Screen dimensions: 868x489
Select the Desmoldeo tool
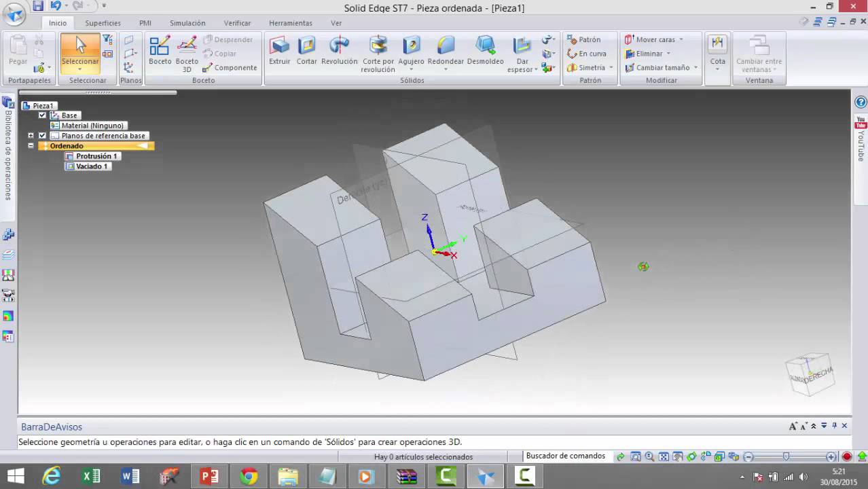[x=485, y=51]
